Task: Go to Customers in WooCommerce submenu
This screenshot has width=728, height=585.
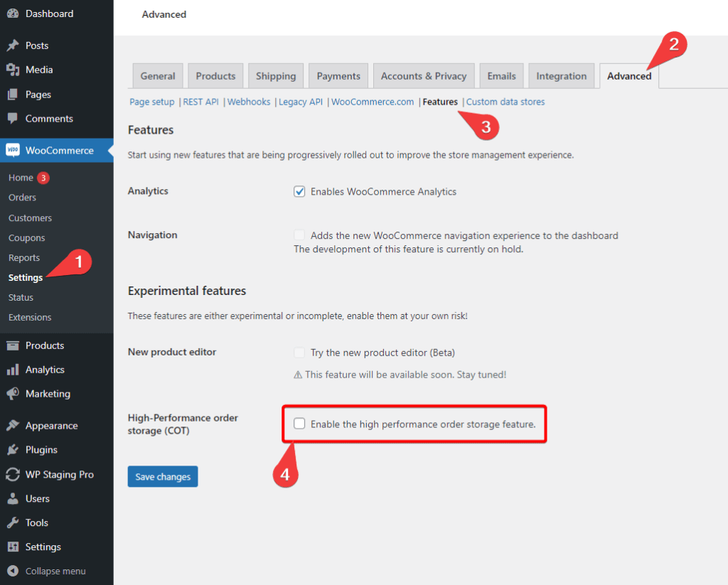Action: (30, 218)
